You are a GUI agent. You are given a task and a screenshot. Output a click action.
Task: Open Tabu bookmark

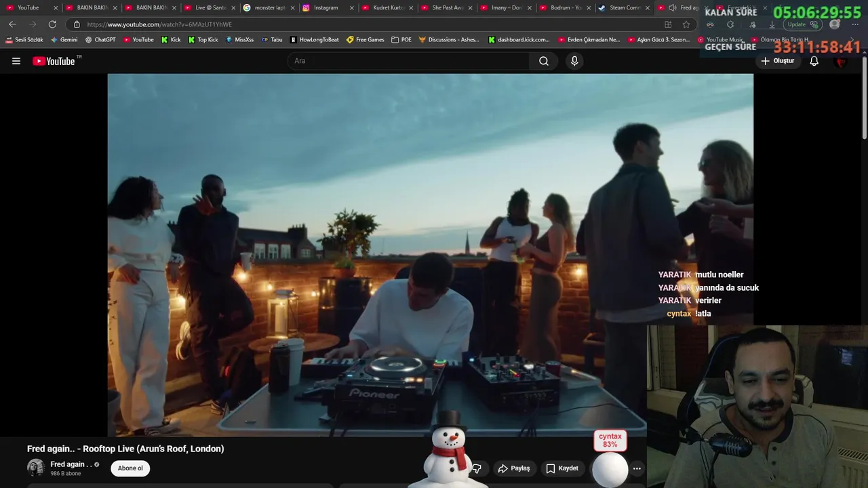point(272,40)
